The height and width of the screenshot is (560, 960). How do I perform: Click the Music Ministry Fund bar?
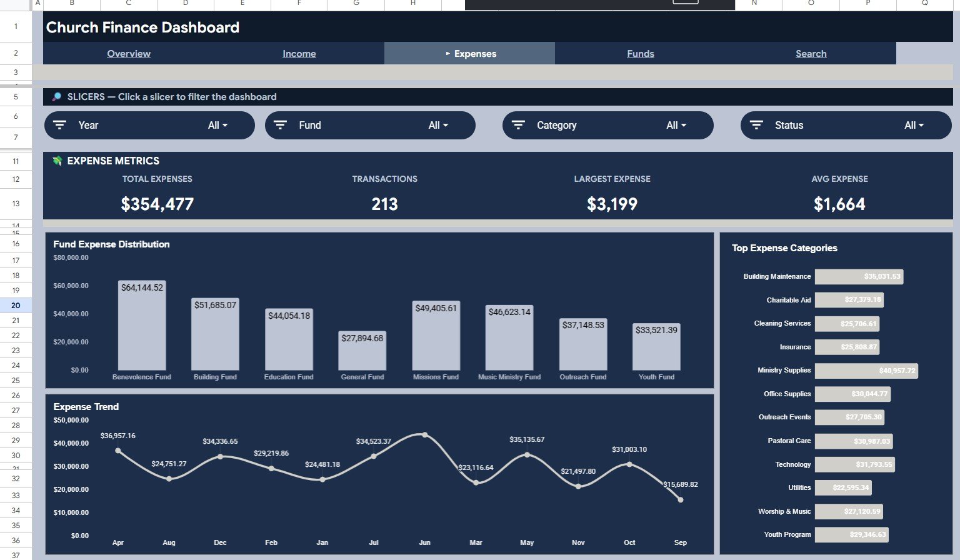coord(509,337)
